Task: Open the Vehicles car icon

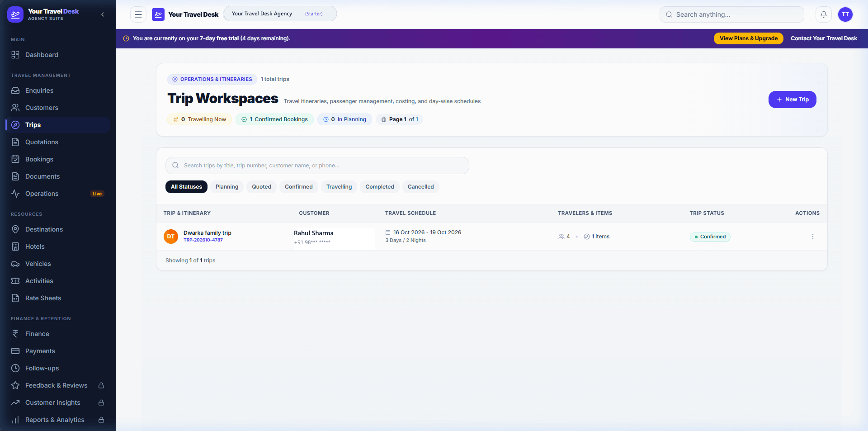Action: [15, 264]
